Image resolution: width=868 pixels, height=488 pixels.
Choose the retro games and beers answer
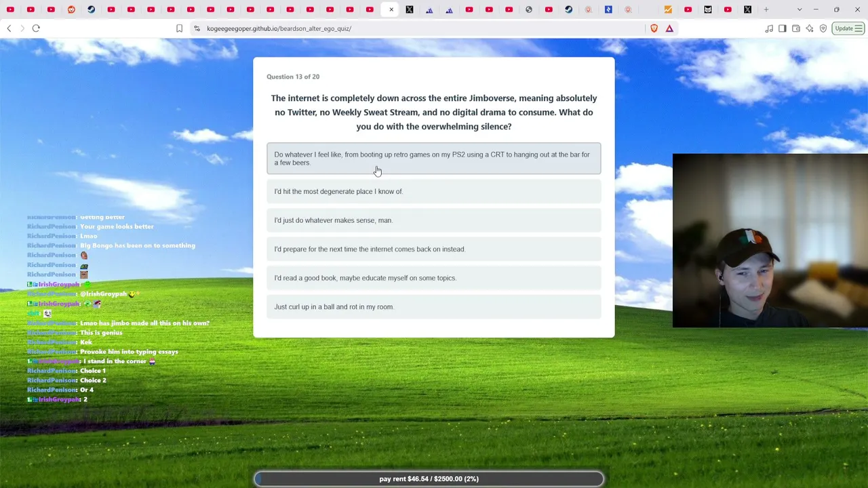pos(434,159)
